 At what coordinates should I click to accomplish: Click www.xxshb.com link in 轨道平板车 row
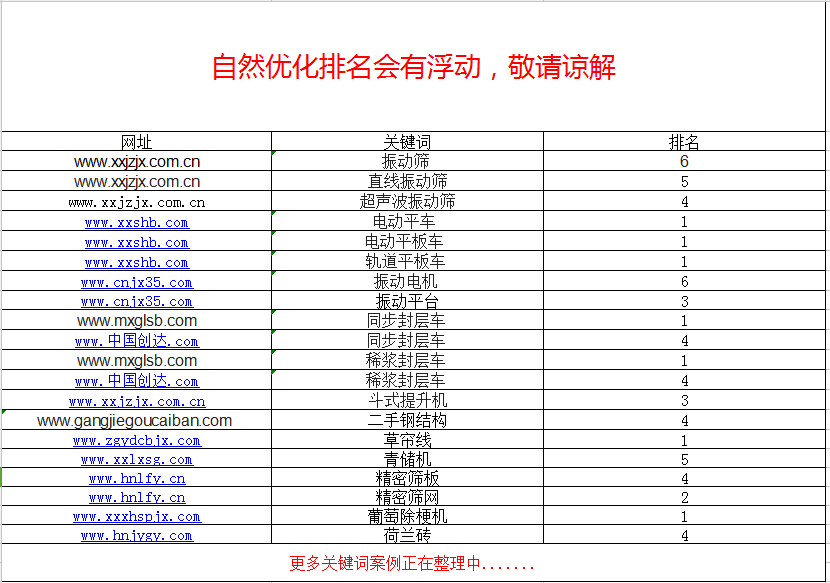pyautogui.click(x=136, y=263)
